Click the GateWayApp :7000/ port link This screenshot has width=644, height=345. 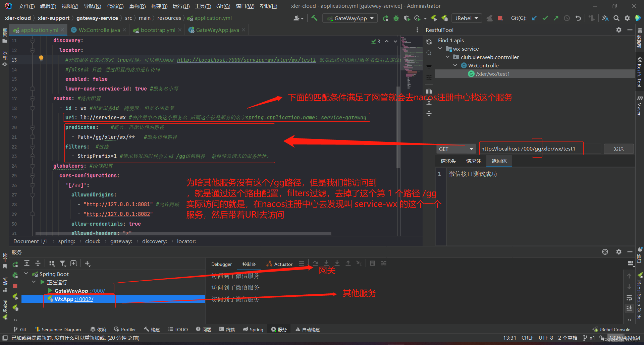(x=97, y=291)
